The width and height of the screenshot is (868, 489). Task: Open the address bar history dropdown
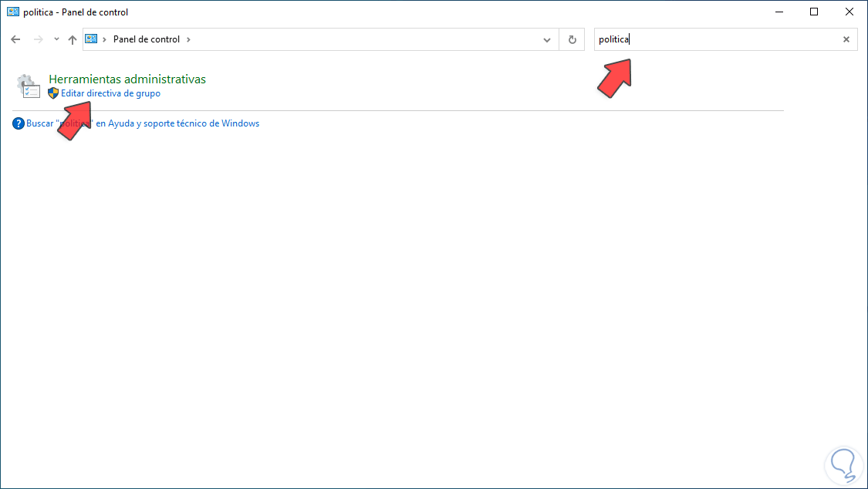pos(547,40)
